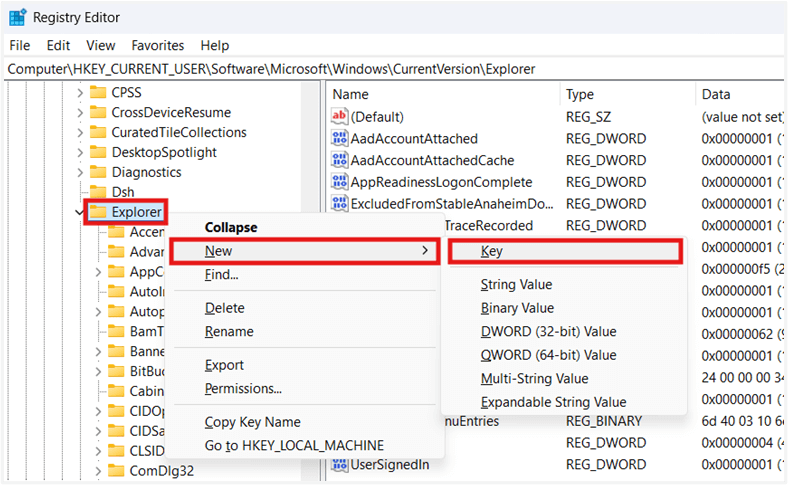788x485 pixels.
Task: Open the Help menu
Action: [215, 45]
